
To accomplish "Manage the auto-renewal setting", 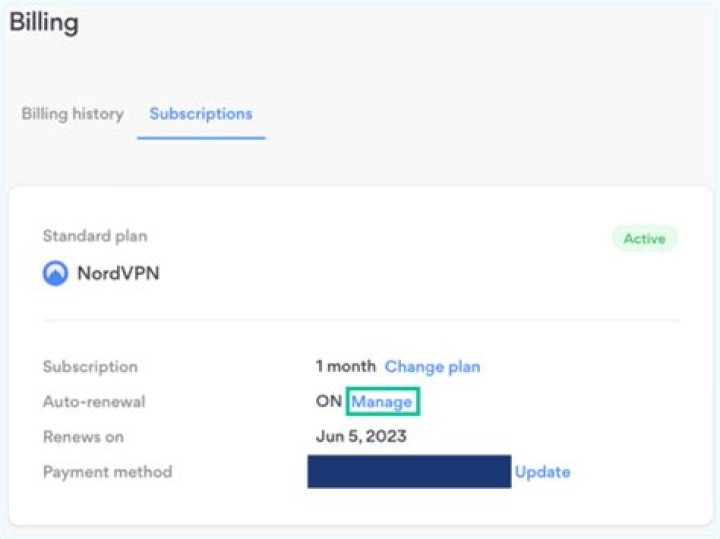I will point(382,402).
